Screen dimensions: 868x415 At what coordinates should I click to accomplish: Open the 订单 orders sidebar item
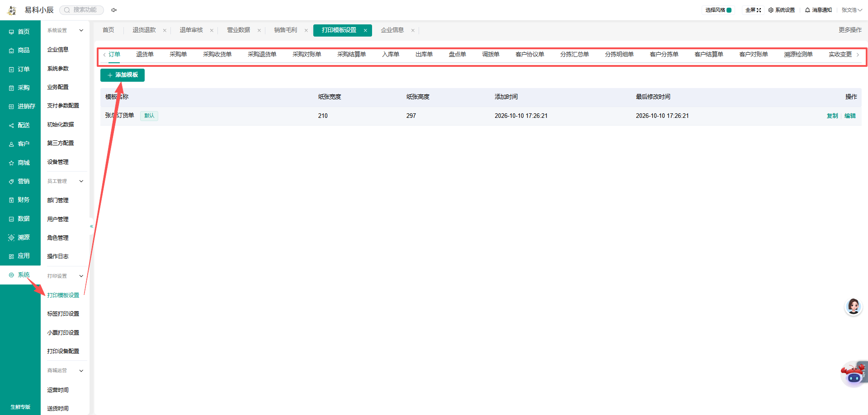pos(20,70)
